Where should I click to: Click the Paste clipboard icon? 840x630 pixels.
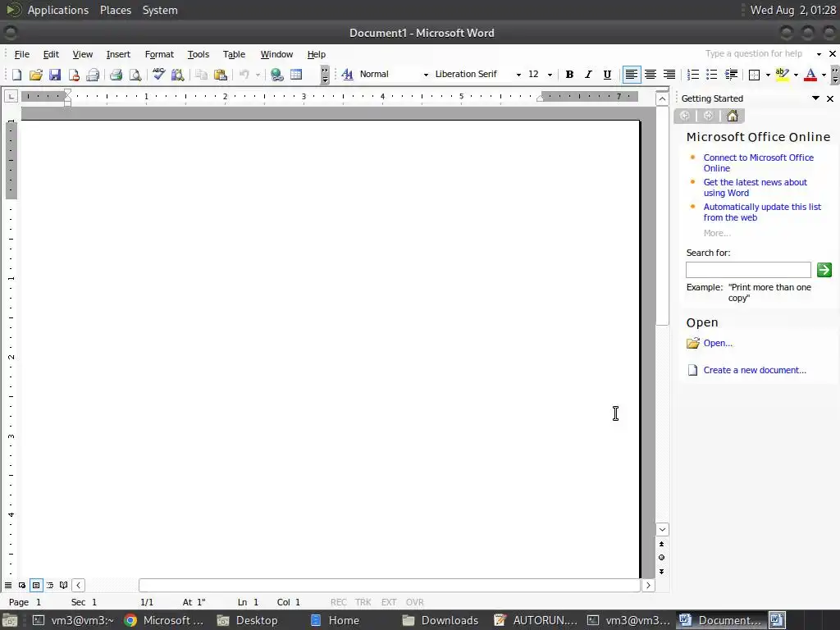coord(220,75)
